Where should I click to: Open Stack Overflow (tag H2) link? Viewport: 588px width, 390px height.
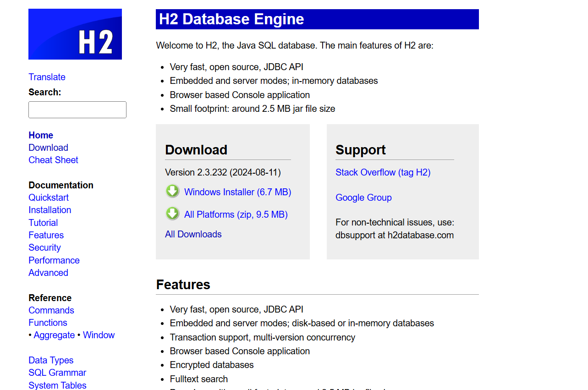pos(383,172)
